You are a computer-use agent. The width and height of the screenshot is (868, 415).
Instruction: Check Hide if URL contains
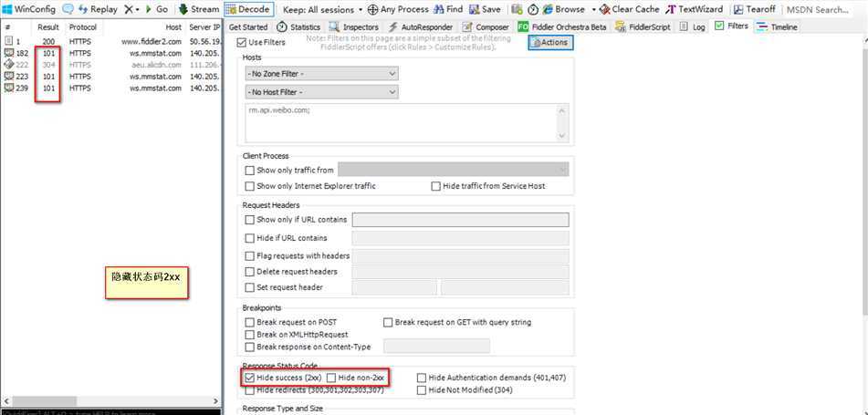tap(250, 238)
